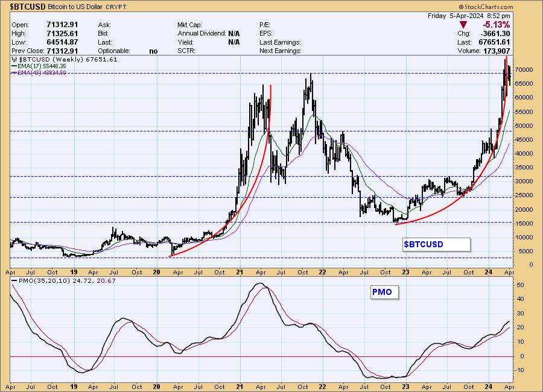Viewport: 543px width, 392px height.
Task: Click the Low value 64514.87
Action: point(62,42)
